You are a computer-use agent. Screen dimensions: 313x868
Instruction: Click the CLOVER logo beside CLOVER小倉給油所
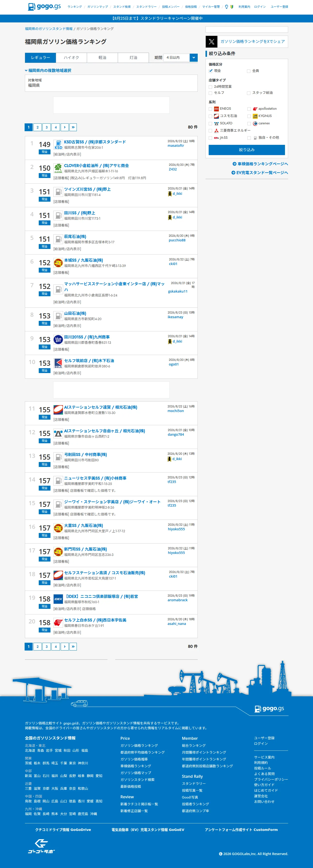(58, 168)
